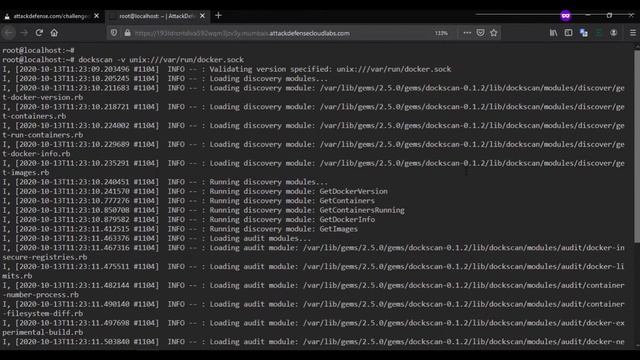The height and width of the screenshot is (360, 640).
Task: Click 'secure-registries.rb' wrapped line
Action: (44, 257)
